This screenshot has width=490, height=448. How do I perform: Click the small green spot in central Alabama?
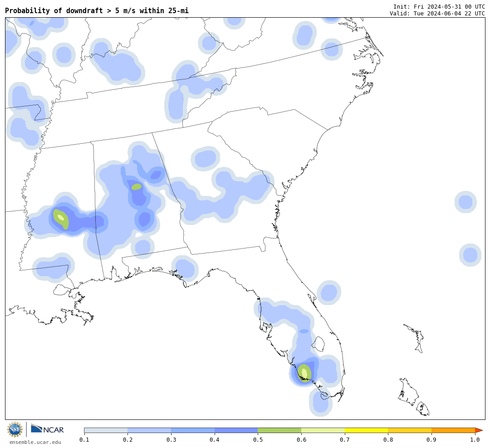(137, 187)
